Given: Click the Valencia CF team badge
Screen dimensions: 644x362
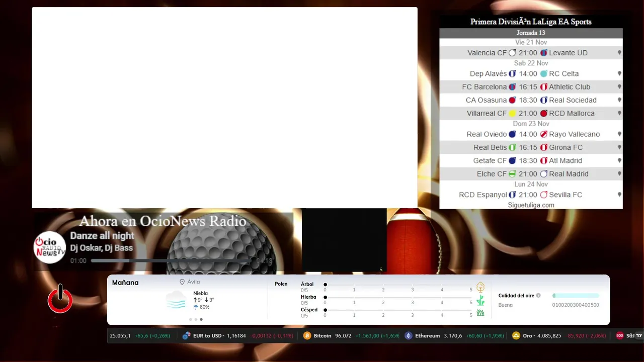Looking at the screenshot, I should point(512,53).
